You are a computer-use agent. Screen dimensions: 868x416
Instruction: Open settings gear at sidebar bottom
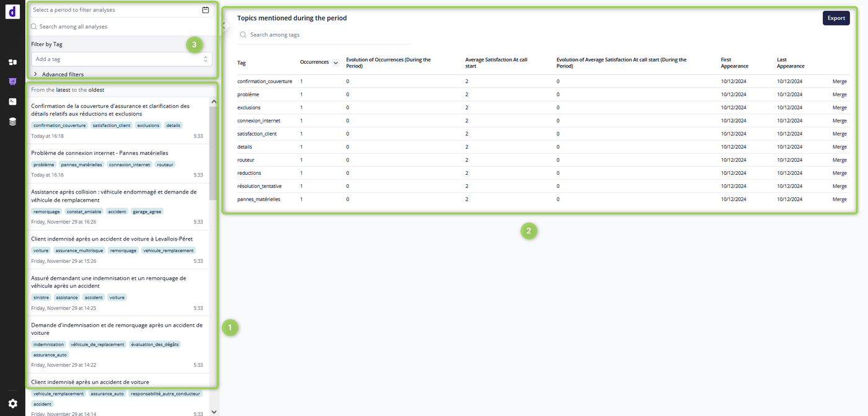tap(12, 404)
